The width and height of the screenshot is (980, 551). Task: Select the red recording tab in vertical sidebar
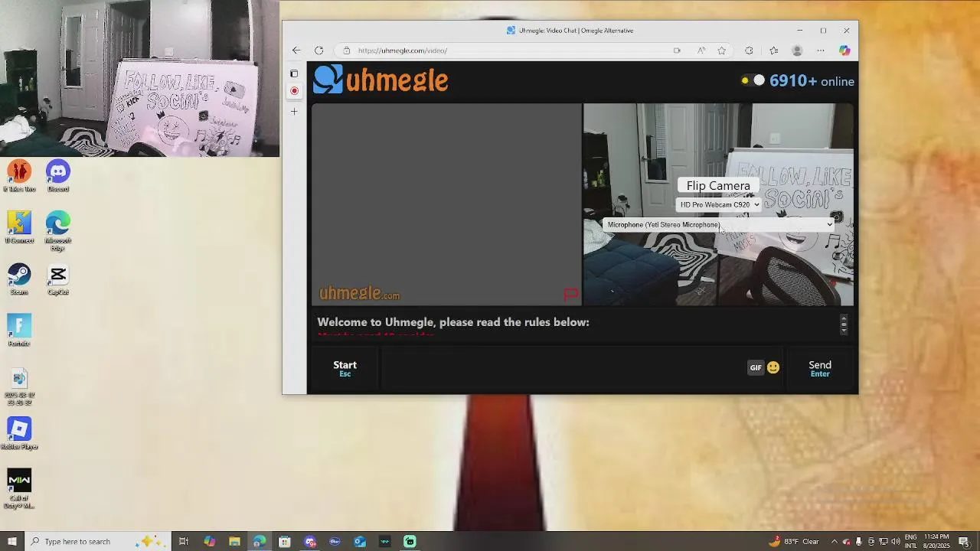294,91
